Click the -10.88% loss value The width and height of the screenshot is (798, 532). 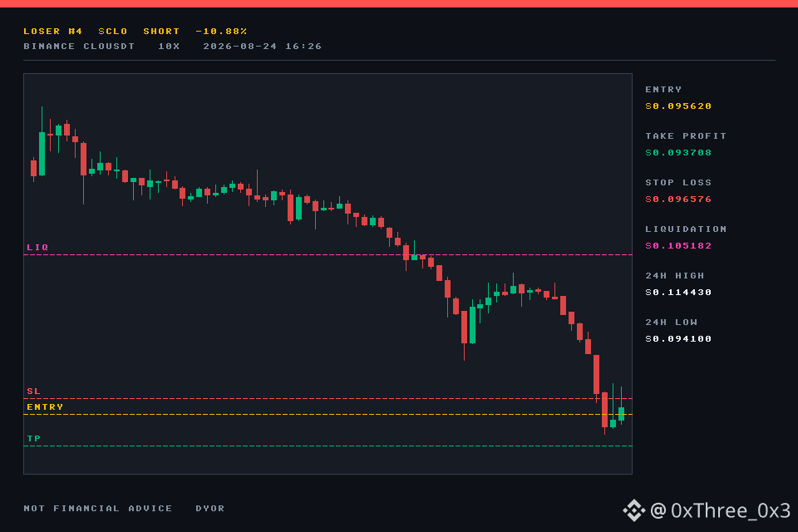[x=221, y=32]
